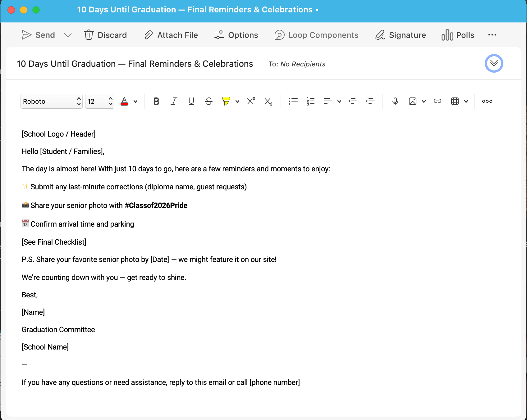The image size is (527, 420).
Task: Click the [Name] placeholder line
Action: [x=33, y=312]
